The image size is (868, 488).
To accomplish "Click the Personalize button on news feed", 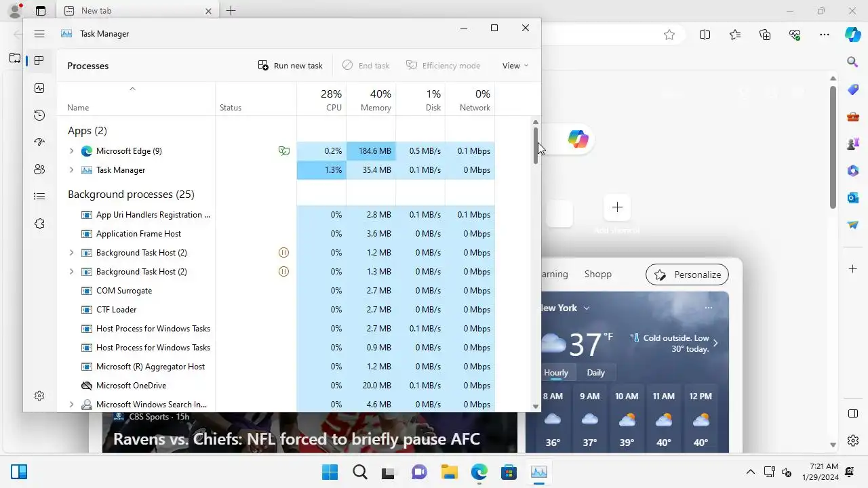I will tap(688, 274).
